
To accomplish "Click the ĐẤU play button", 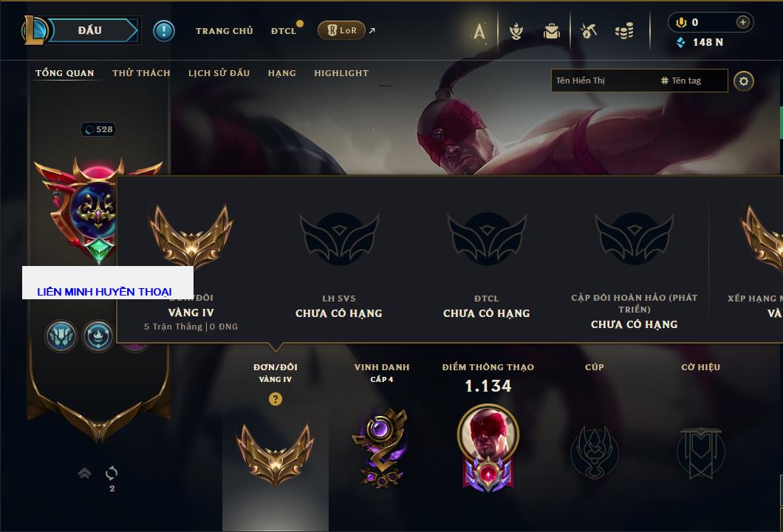I will point(90,30).
